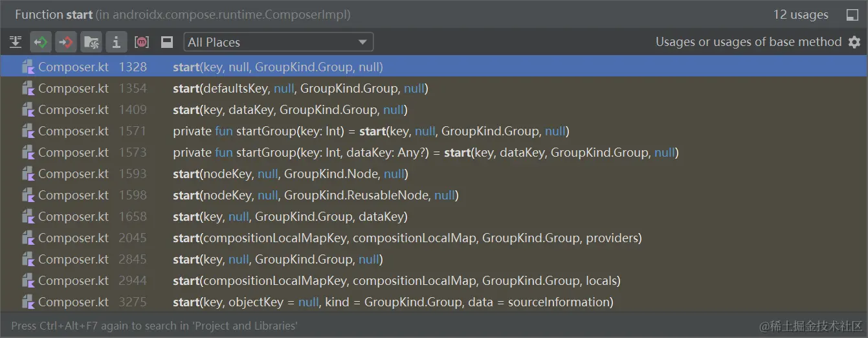Select the usage at Composer.kt line 1328

pos(278,67)
